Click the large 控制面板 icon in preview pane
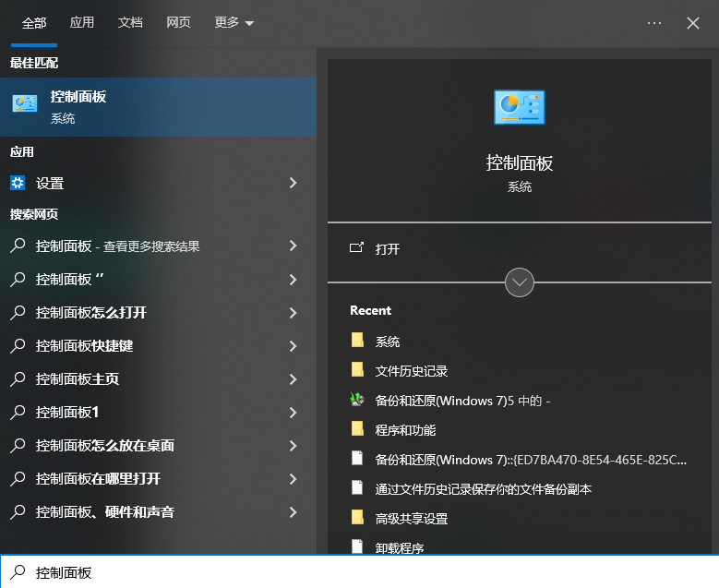This screenshot has height=588, width=719. 519,108
